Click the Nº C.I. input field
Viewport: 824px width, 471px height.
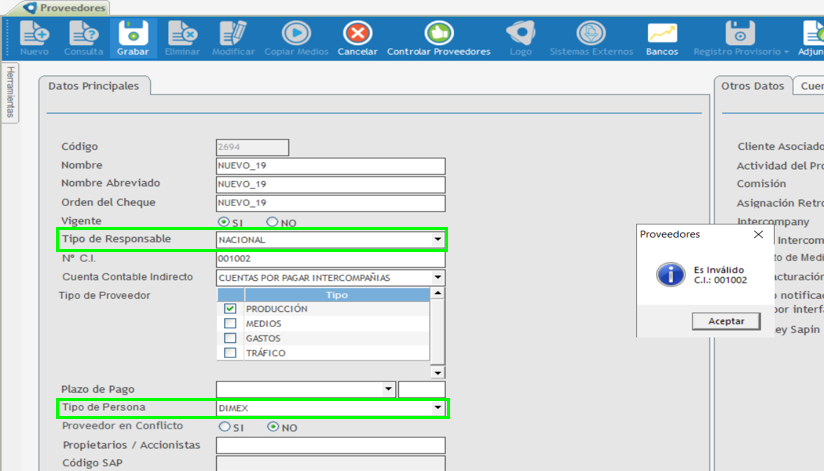(x=330, y=259)
